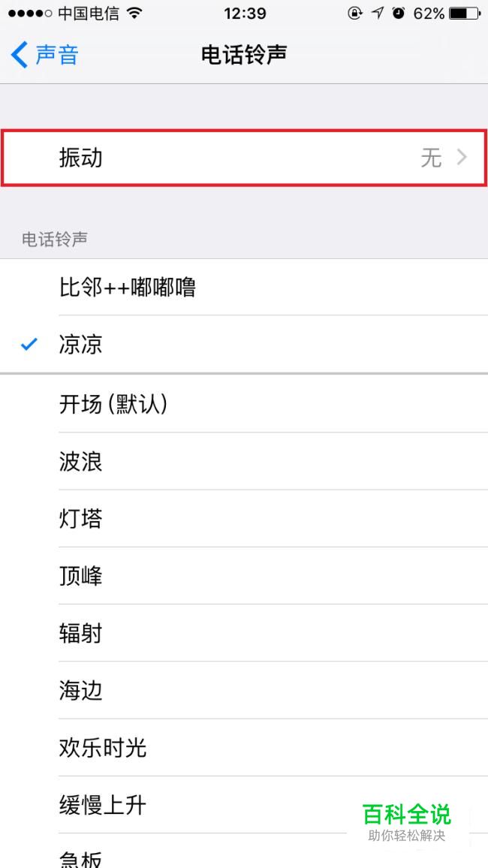488x868 pixels.
Task: Select 开场 (默认) ringtone
Action: [x=113, y=404]
